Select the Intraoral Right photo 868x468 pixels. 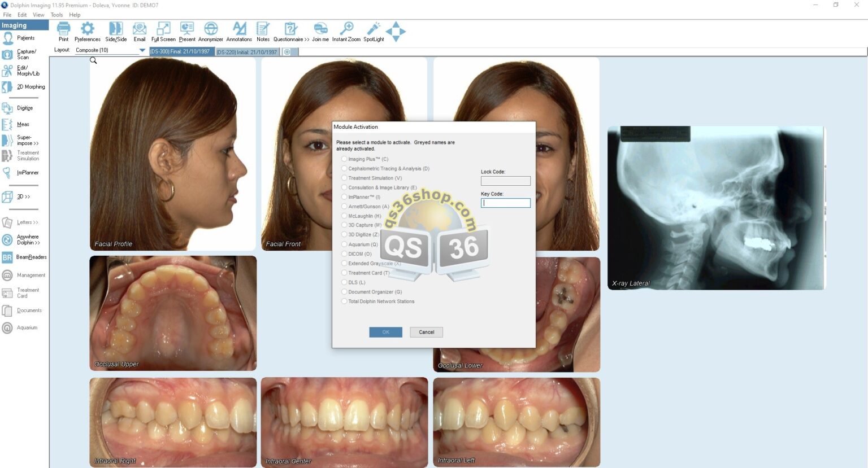click(173, 422)
